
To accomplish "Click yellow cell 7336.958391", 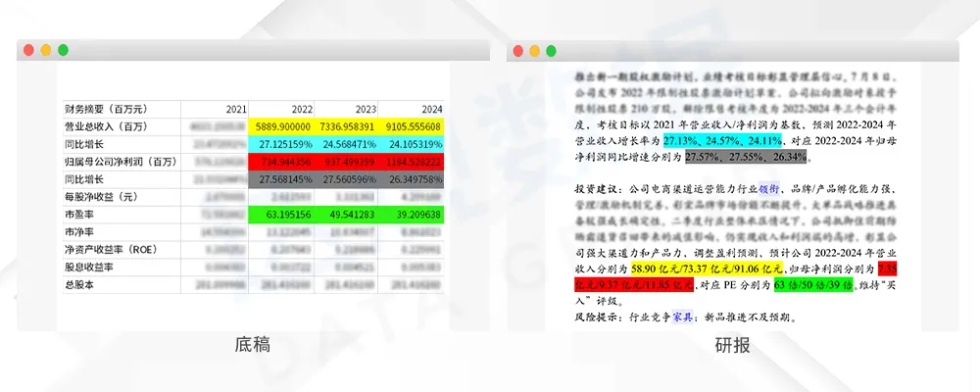I will (x=346, y=126).
